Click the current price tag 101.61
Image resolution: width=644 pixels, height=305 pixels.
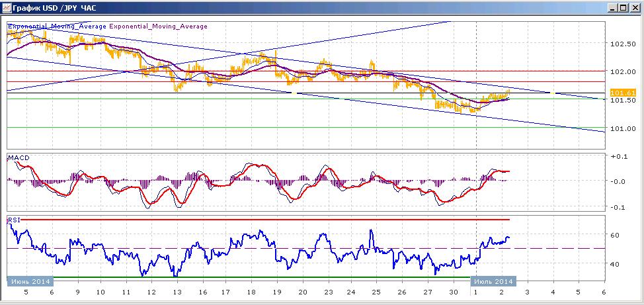click(x=623, y=93)
